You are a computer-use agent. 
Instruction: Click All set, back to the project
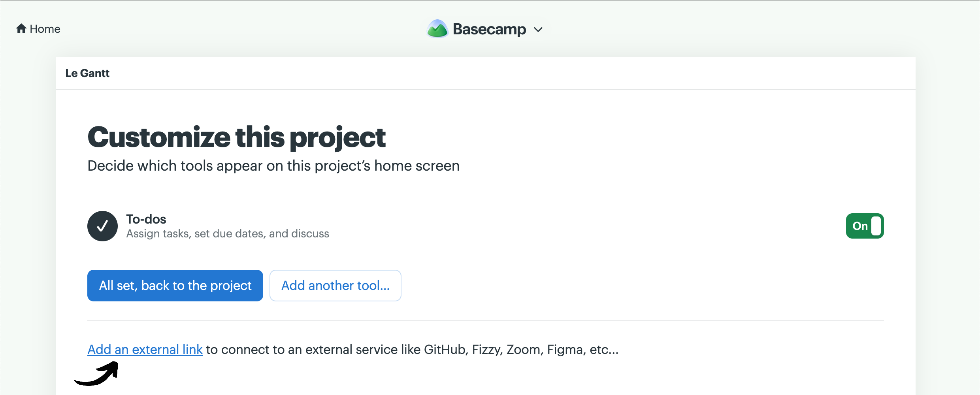click(175, 286)
